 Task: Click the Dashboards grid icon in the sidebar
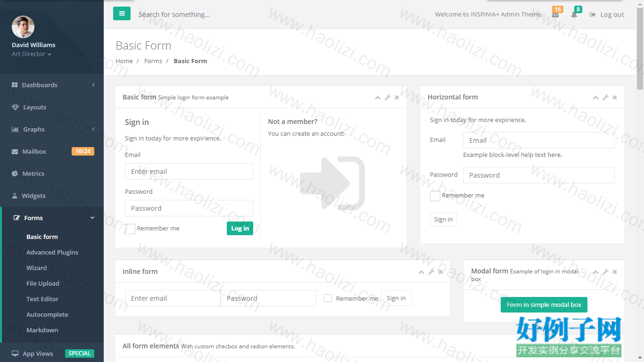point(15,85)
